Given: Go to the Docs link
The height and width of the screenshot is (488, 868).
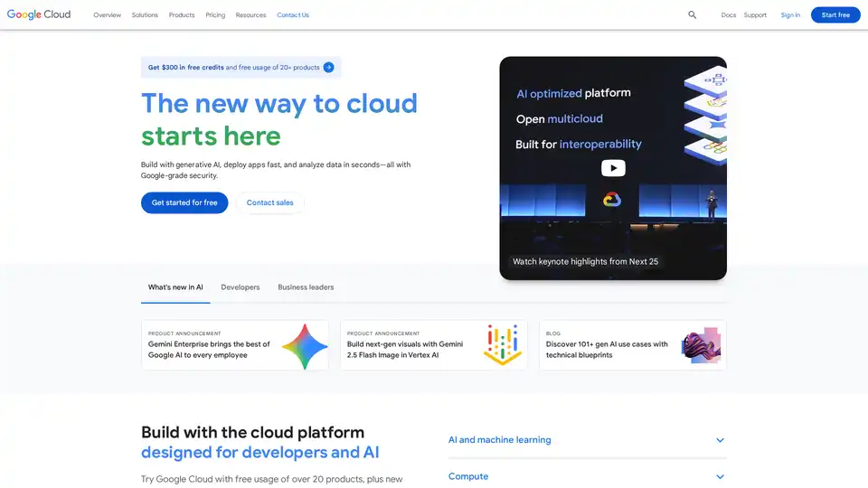Looking at the screenshot, I should 729,15.
